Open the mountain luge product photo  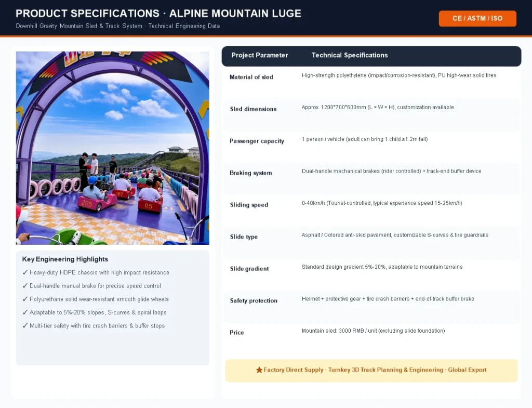(113, 148)
